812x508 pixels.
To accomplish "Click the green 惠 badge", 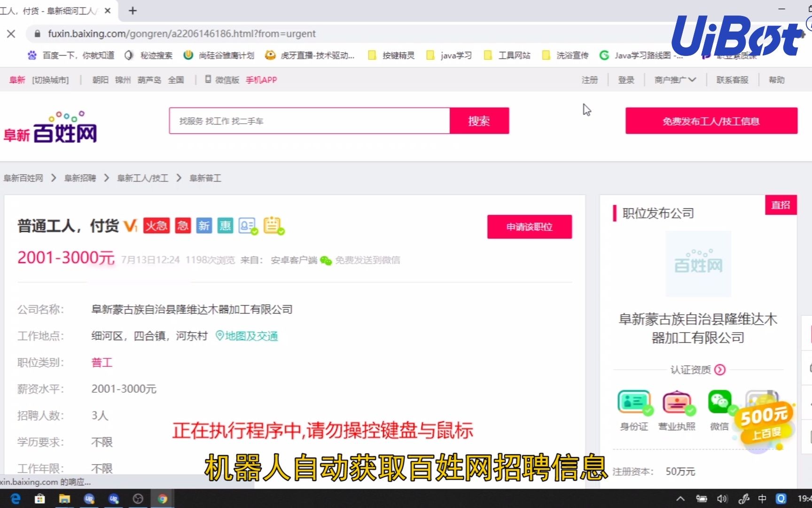I will pyautogui.click(x=225, y=226).
